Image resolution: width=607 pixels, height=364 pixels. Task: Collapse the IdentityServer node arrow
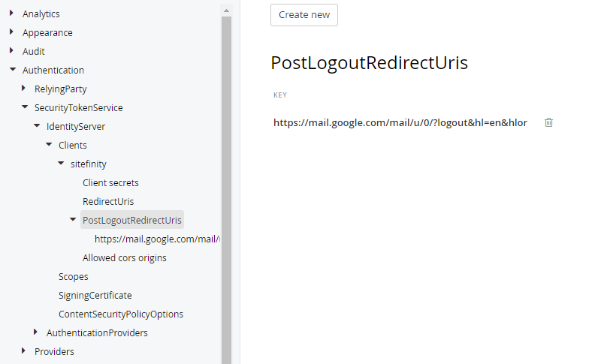36,126
